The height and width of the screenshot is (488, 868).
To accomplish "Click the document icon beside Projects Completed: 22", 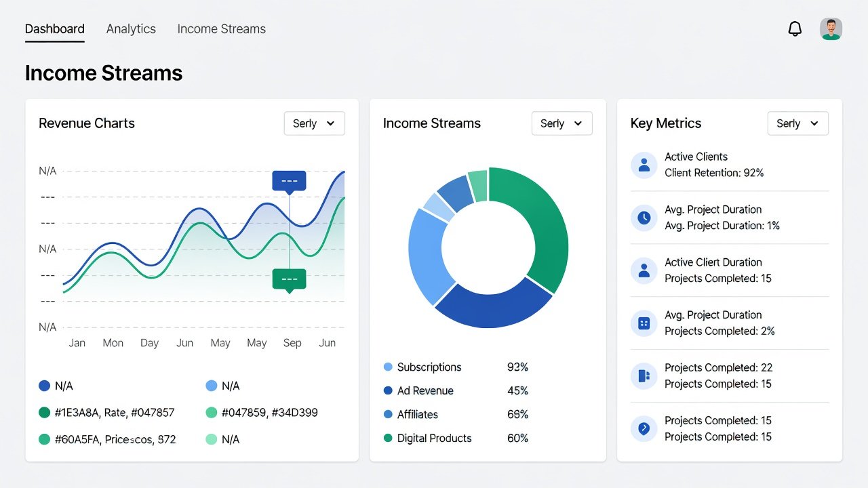I will coord(644,376).
